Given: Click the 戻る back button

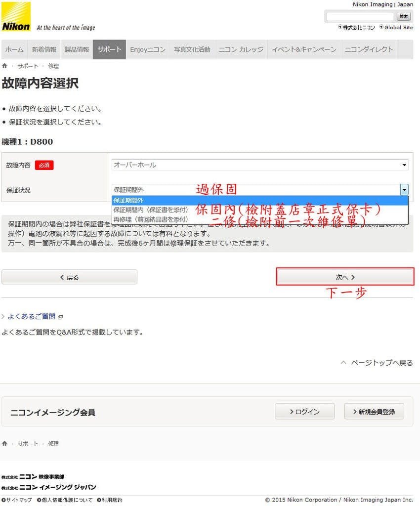Looking at the screenshot, I should pyautogui.click(x=69, y=277).
